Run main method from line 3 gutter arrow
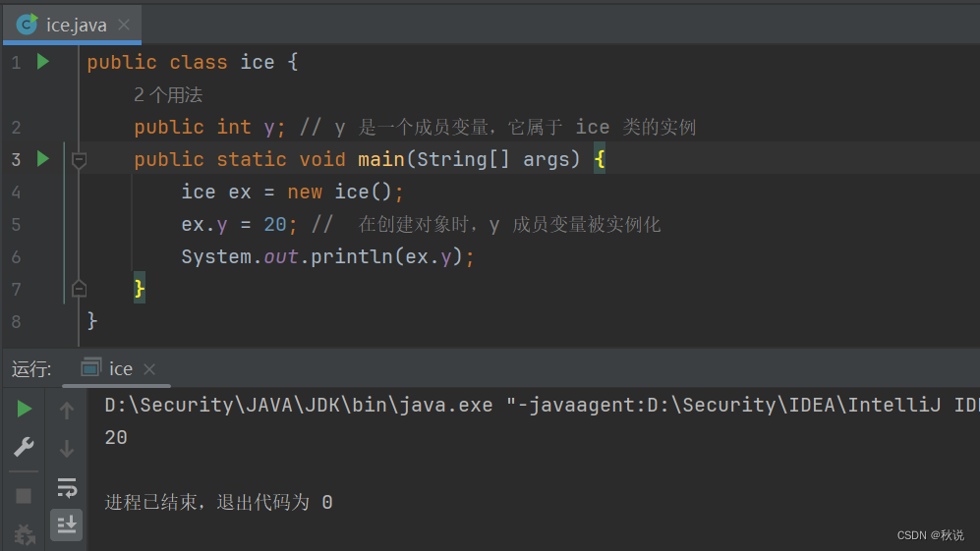 coord(43,159)
